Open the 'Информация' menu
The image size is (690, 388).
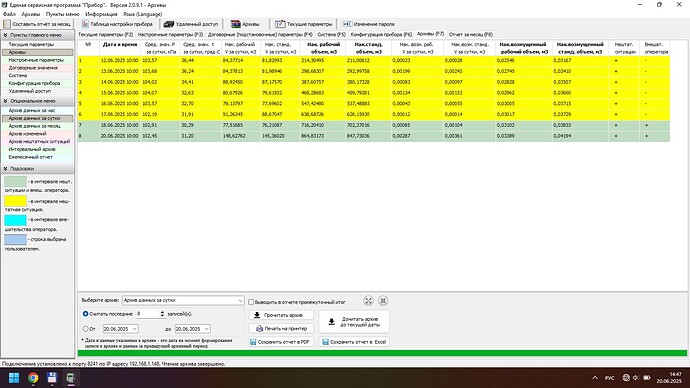pos(101,14)
